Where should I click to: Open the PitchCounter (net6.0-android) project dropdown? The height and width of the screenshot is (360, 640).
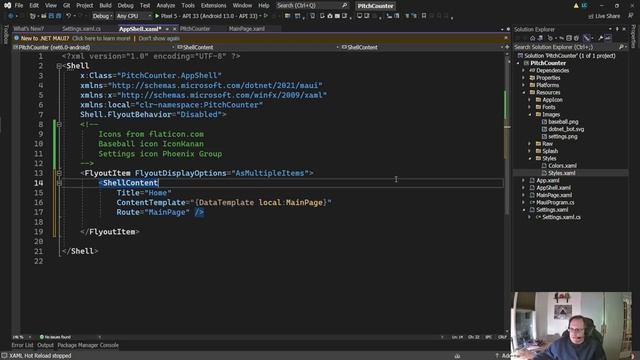(94, 47)
